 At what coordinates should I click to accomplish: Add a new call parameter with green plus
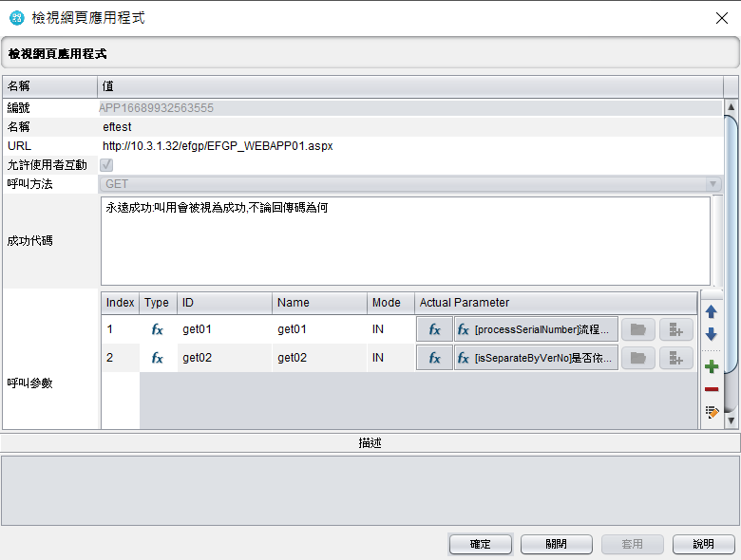(711, 366)
